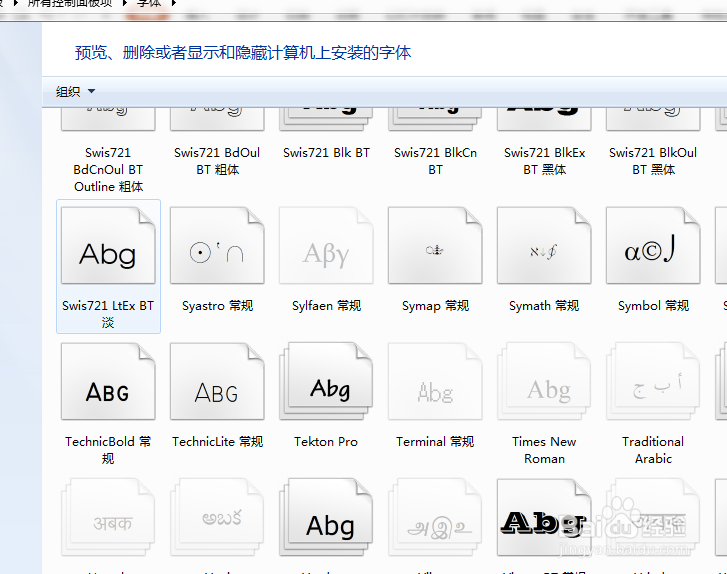Select the TechnicBold 常规 font icon
This screenshot has height=574, width=727.
108,382
